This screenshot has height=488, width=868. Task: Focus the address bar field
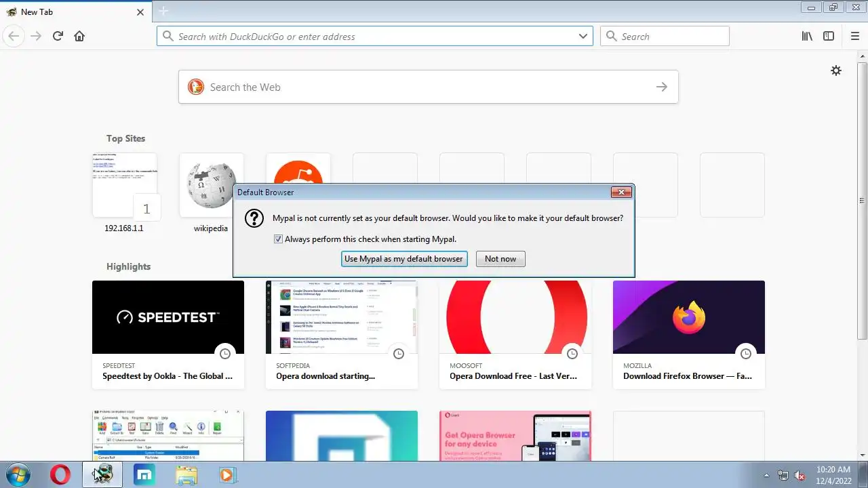(374, 36)
